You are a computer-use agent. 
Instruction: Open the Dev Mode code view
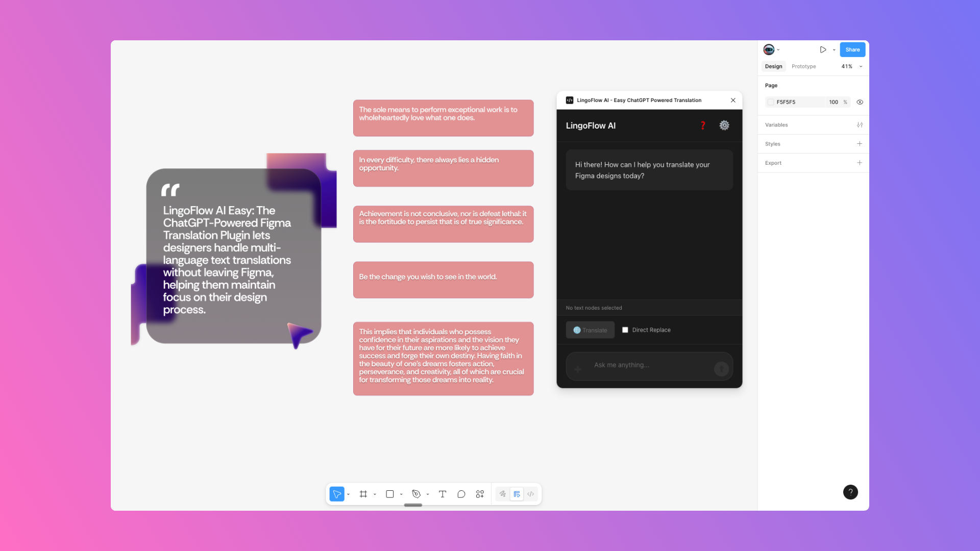pyautogui.click(x=530, y=494)
